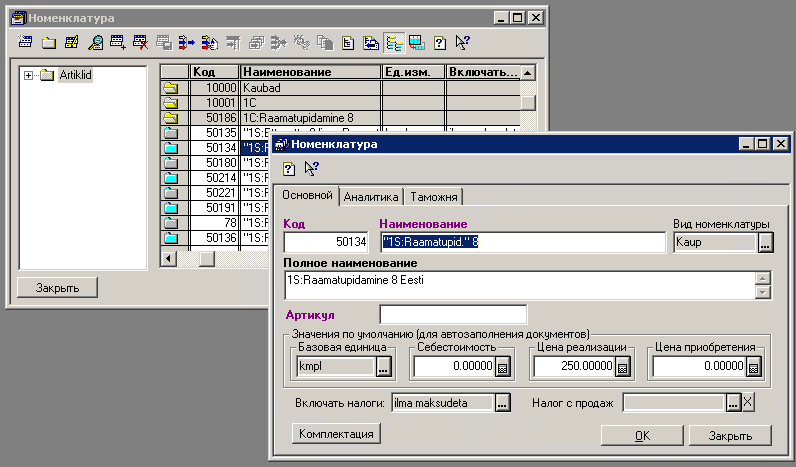Click the list's horizontal scrollbar left arrow
Image resolution: width=796 pixels, height=467 pixels.
pyautogui.click(x=169, y=259)
